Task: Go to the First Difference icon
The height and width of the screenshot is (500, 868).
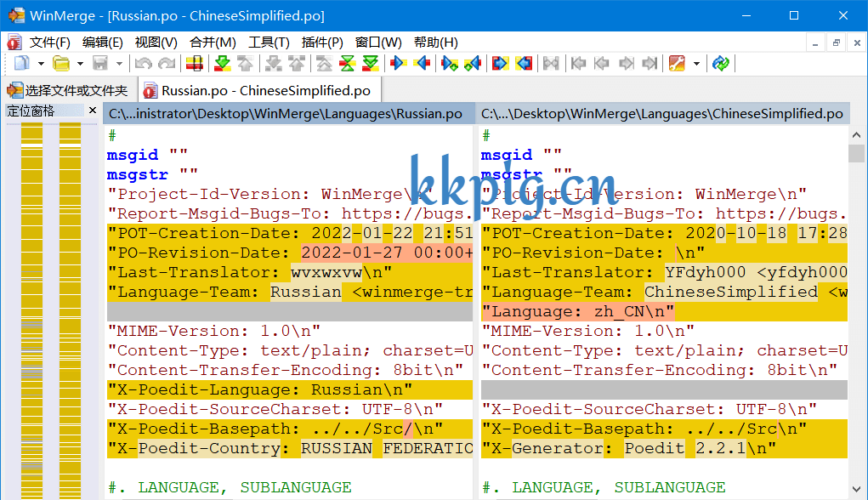Action: [x=325, y=64]
